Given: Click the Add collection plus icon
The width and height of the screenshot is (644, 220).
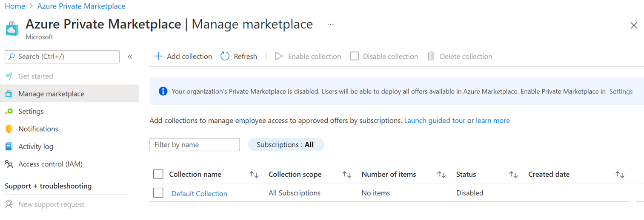Looking at the screenshot, I should 158,56.
